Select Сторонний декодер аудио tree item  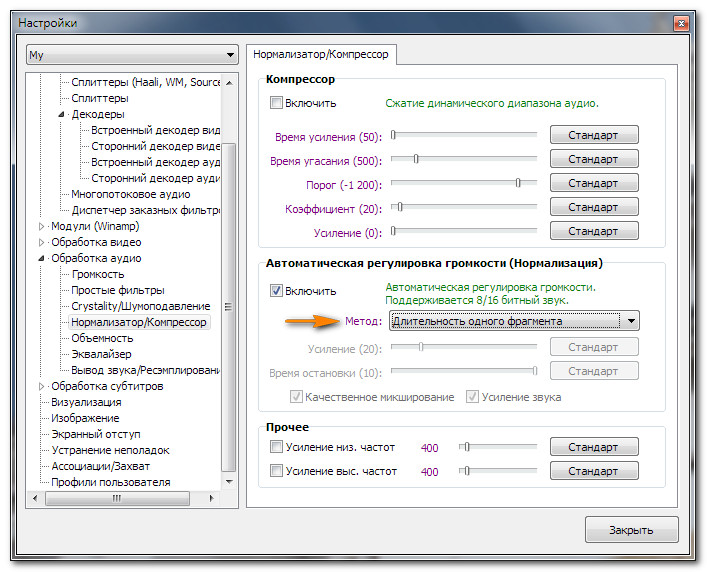pos(156,178)
